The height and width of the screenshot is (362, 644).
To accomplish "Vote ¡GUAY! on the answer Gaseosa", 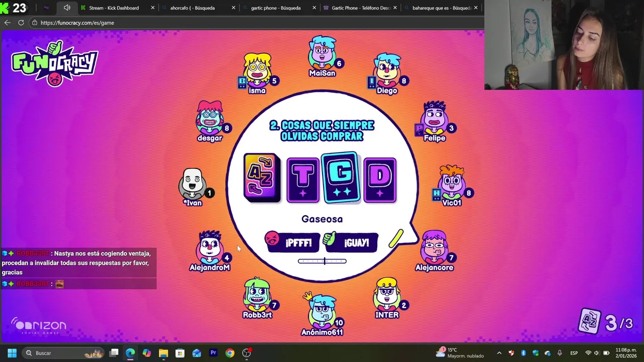I will [x=351, y=242].
